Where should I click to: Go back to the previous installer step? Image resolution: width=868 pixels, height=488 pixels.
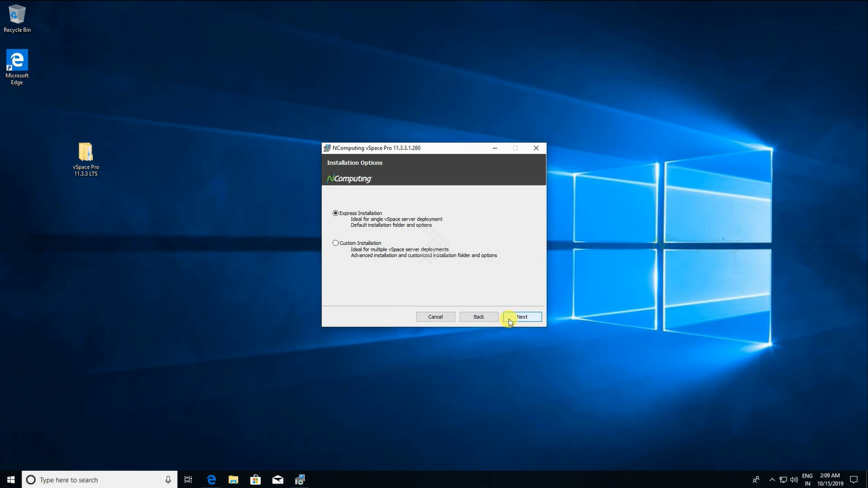pyautogui.click(x=479, y=317)
